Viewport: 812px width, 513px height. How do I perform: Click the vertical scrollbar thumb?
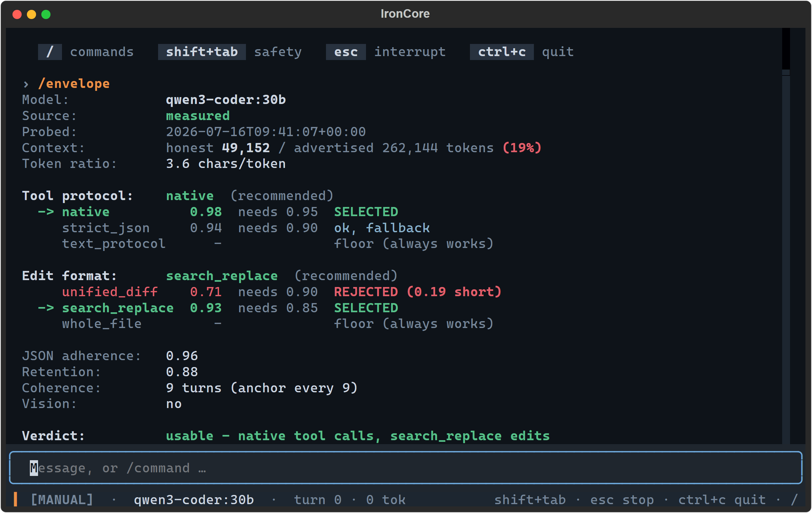pyautogui.click(x=786, y=49)
